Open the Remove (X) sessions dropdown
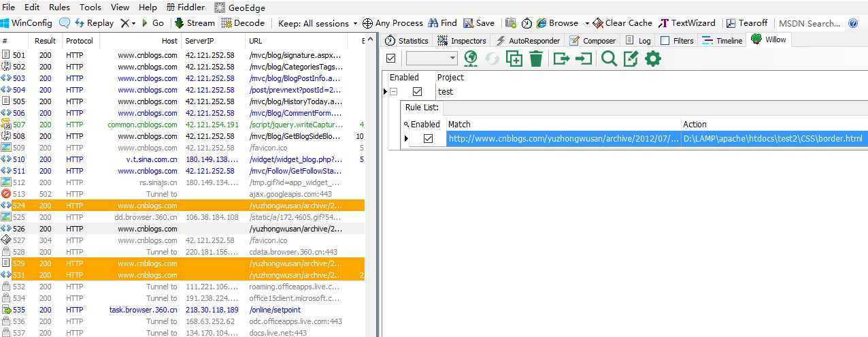 128,22
